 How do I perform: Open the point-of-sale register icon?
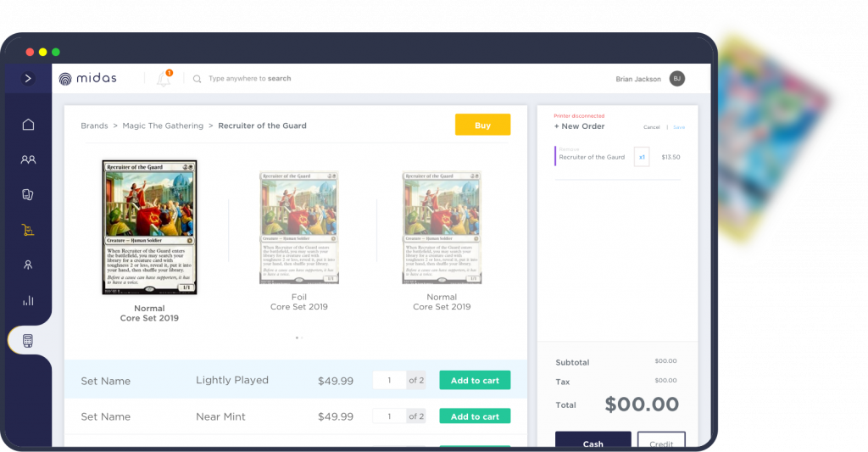pos(28,341)
